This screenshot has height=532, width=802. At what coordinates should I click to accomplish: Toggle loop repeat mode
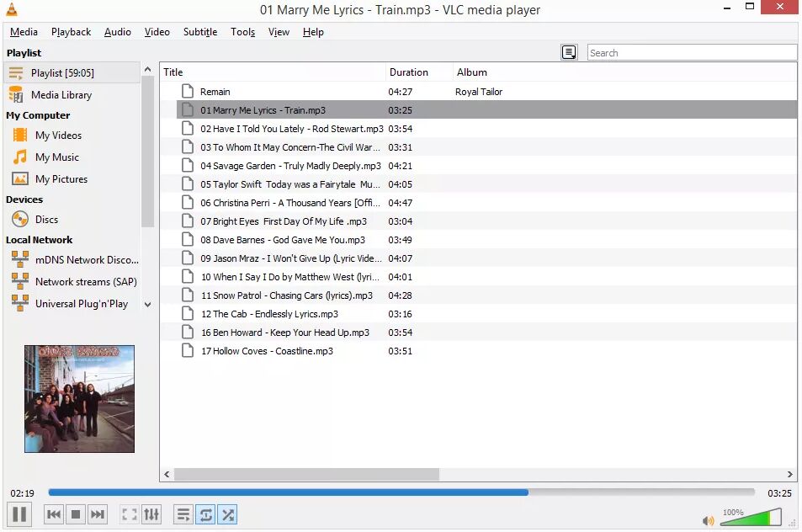205,514
